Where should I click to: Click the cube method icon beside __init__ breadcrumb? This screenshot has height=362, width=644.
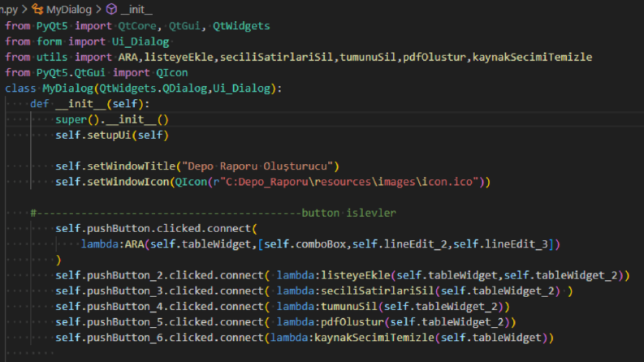click(111, 9)
